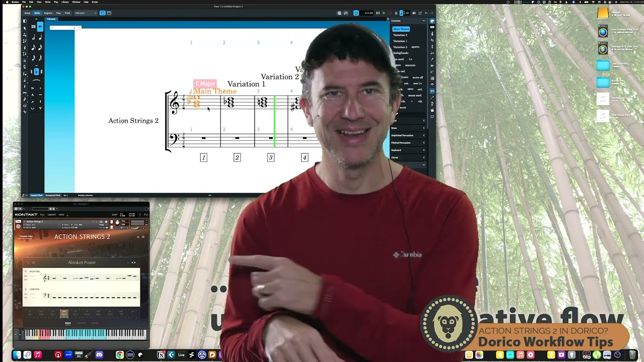Toggle the Dorico activate project power button

(x=356, y=13)
